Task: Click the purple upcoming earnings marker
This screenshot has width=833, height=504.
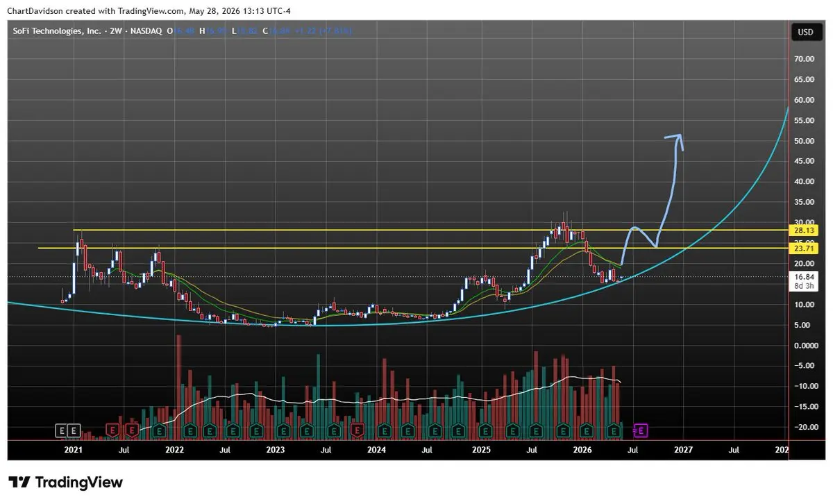Action: pyautogui.click(x=641, y=431)
